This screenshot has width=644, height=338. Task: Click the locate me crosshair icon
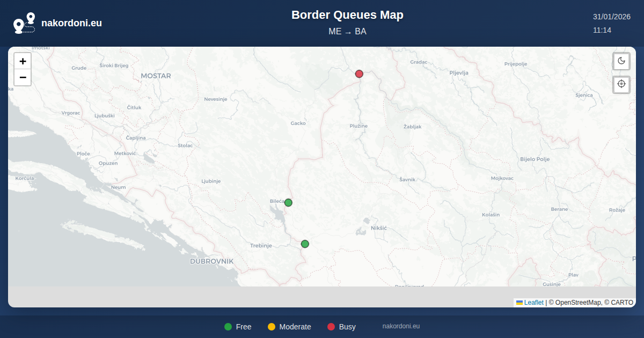coord(621,84)
